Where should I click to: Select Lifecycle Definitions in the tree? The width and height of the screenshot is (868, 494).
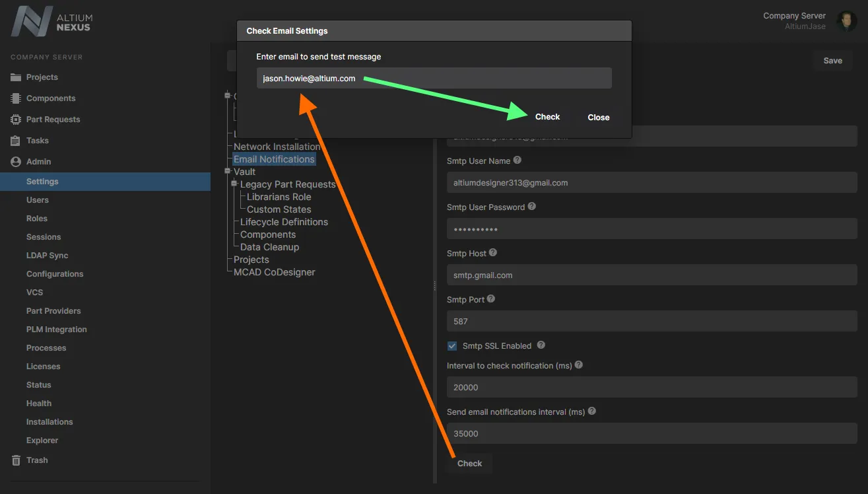pyautogui.click(x=284, y=222)
